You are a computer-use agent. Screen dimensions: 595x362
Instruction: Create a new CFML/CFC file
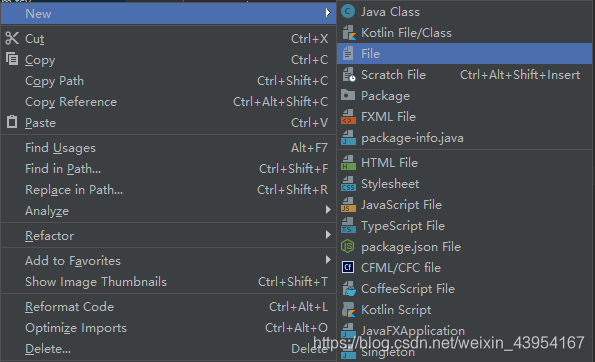(464, 268)
